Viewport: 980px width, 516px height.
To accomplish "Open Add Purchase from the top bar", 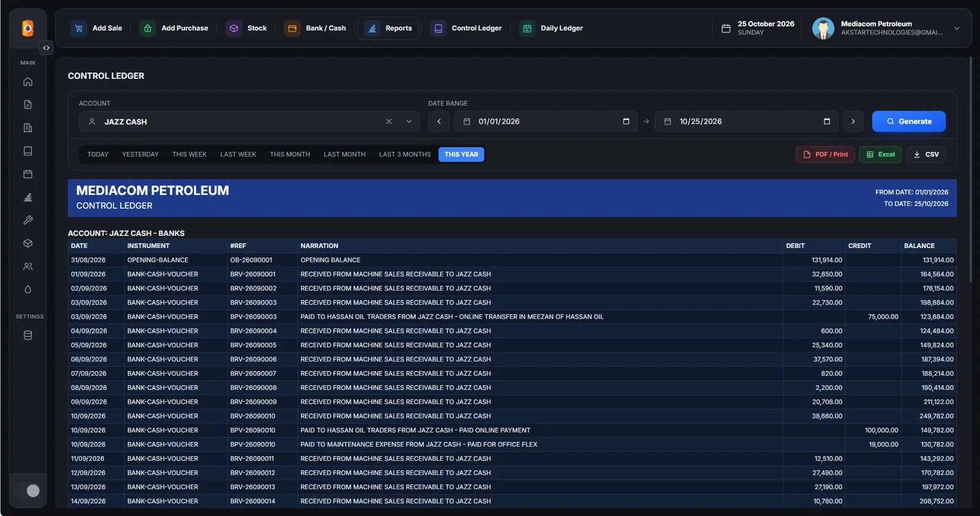I will pos(175,28).
